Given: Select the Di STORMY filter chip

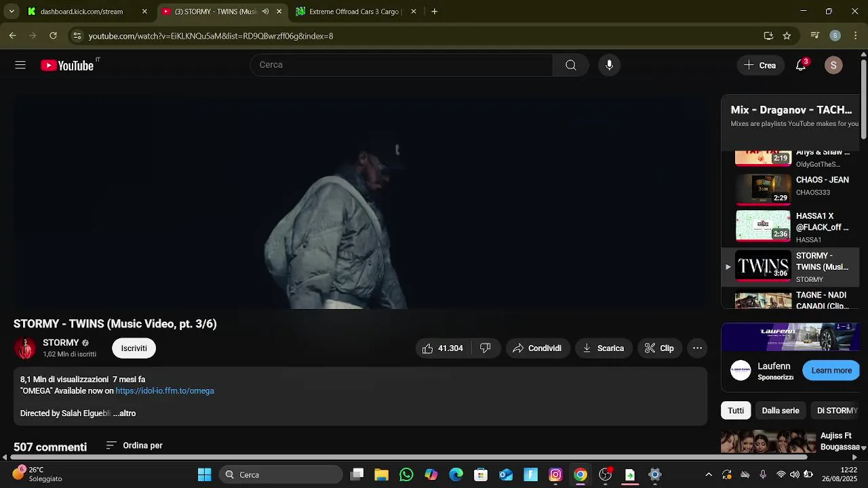Looking at the screenshot, I should coord(837,411).
